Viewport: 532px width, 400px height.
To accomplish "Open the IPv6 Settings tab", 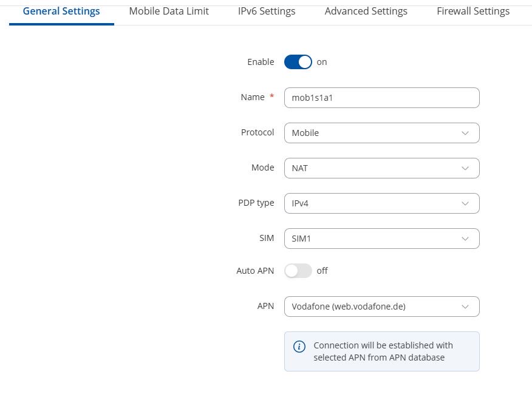I will click(x=267, y=11).
